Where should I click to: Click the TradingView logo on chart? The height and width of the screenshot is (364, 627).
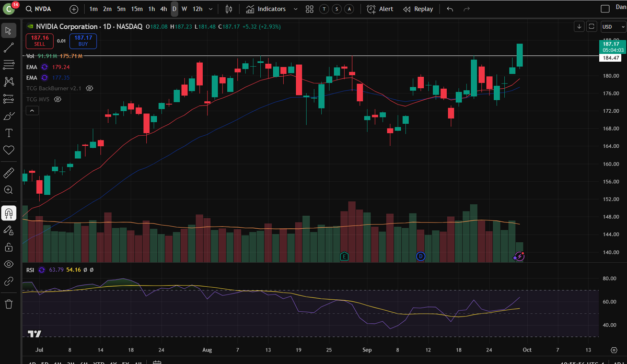(35, 334)
